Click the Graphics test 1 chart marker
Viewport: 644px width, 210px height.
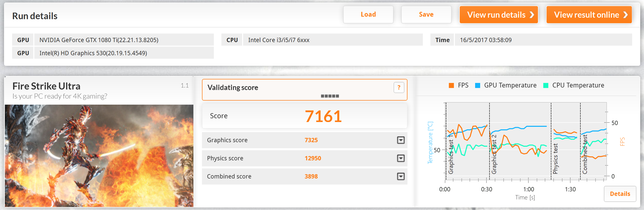(451, 154)
